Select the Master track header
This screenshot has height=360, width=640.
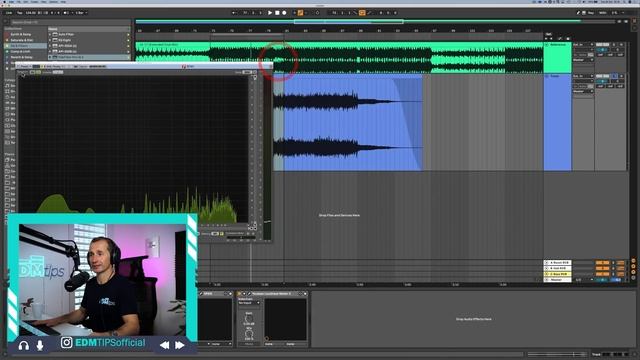tap(558, 280)
